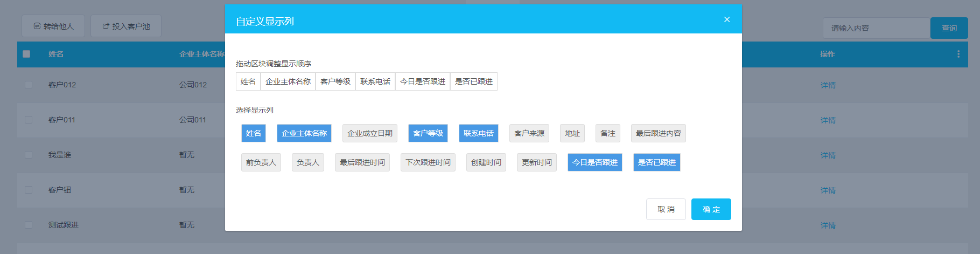Enable the 企业成立日期 column
Image resolution: width=980 pixels, height=254 pixels.
[x=369, y=133]
